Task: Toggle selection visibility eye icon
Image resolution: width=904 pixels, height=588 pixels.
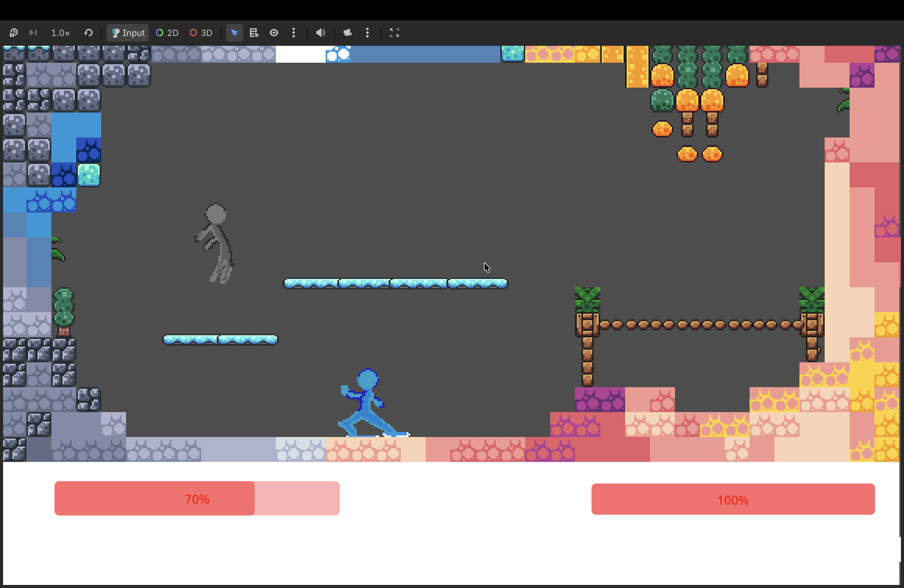Action: (274, 33)
